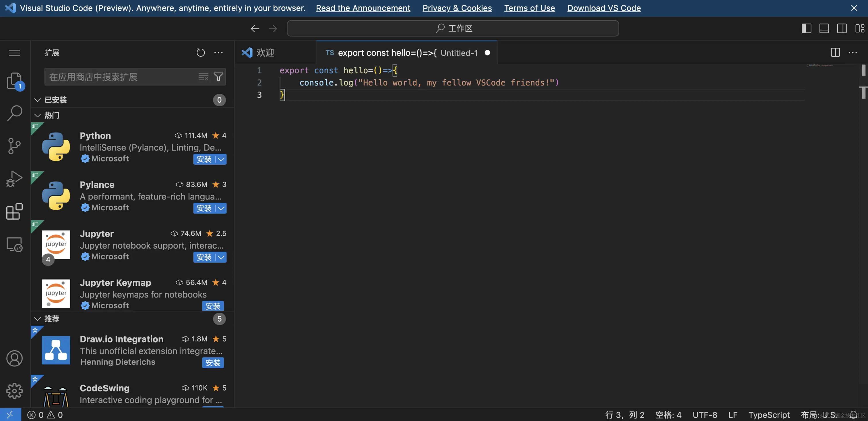Change language mode TypeScript
The width and height of the screenshot is (868, 421).
tap(769, 415)
